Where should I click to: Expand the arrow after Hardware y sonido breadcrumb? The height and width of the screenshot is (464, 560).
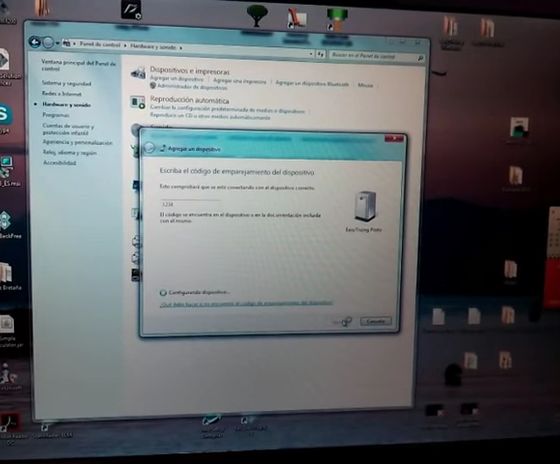[x=181, y=48]
